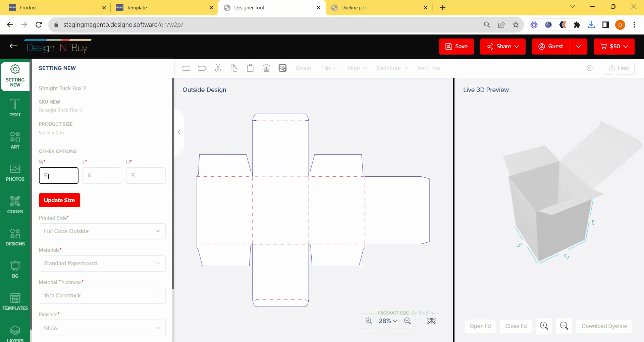Click the L dimension input field

click(x=102, y=176)
